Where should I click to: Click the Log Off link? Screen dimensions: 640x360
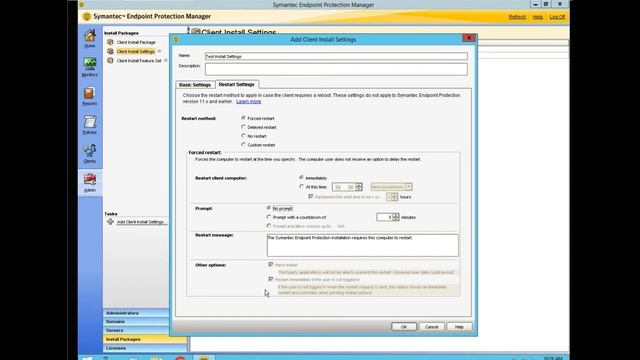tap(557, 17)
